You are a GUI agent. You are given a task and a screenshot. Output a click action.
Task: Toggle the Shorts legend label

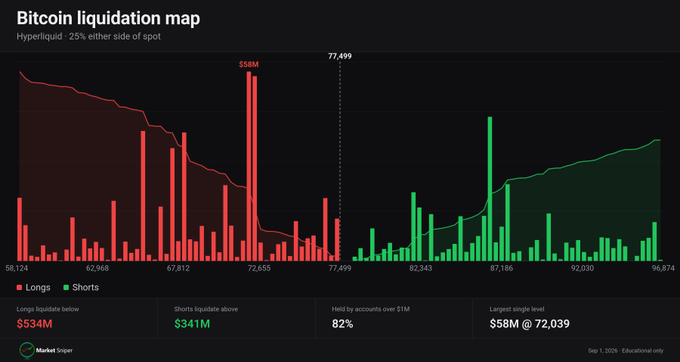tap(85, 287)
